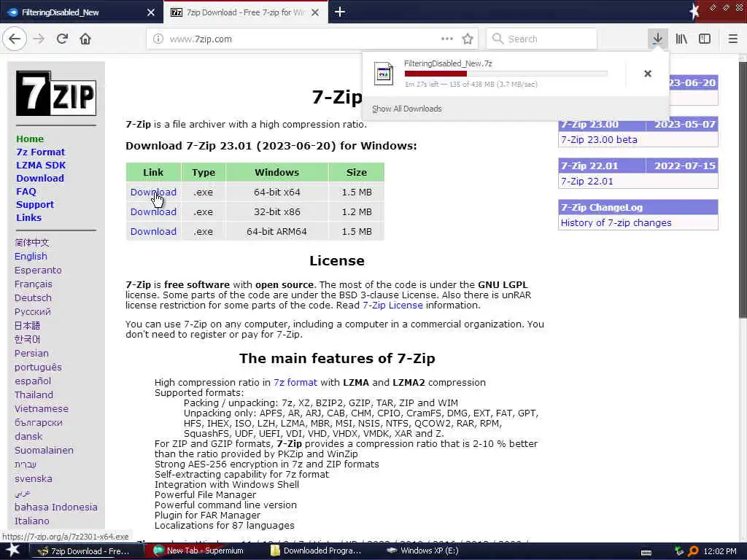Switch language to Vietnamese
747x560 pixels.
[x=42, y=408]
